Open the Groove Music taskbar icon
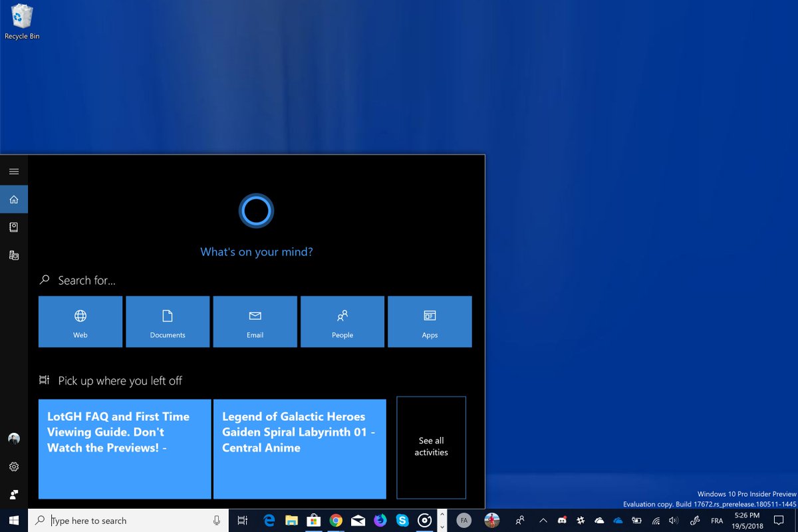 pyautogui.click(x=424, y=521)
